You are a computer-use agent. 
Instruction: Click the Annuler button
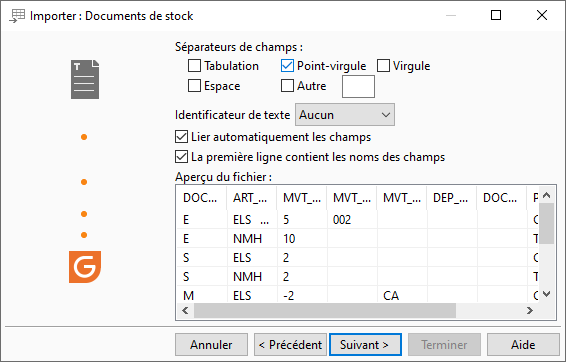tap(211, 345)
